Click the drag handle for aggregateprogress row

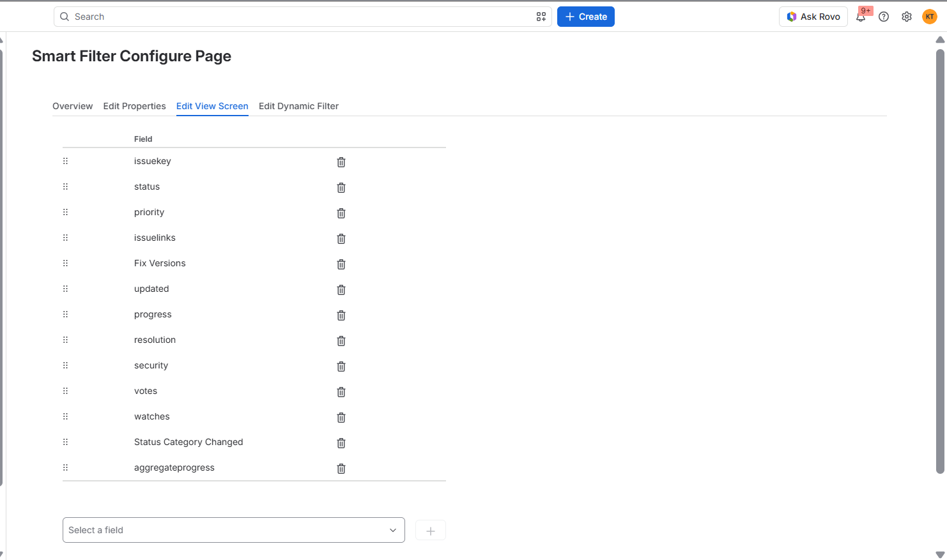click(x=65, y=467)
